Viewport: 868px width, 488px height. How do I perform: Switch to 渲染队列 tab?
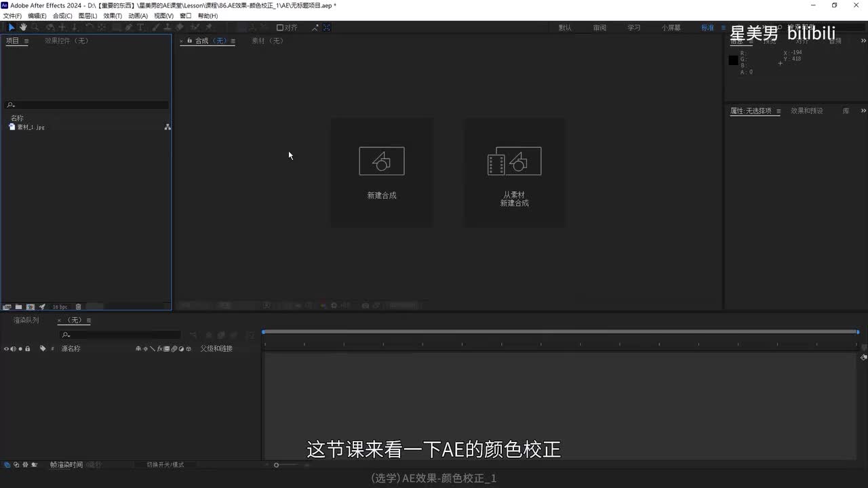coord(26,321)
